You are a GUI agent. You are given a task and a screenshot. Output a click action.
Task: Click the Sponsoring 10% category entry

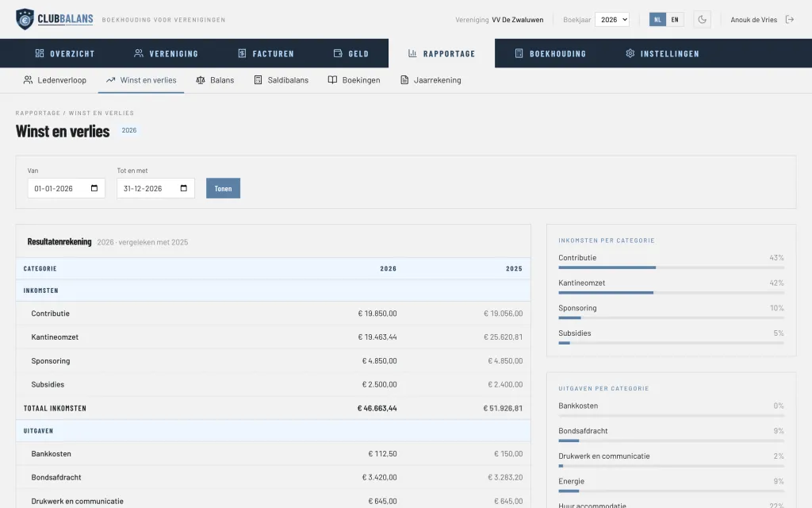click(671, 312)
